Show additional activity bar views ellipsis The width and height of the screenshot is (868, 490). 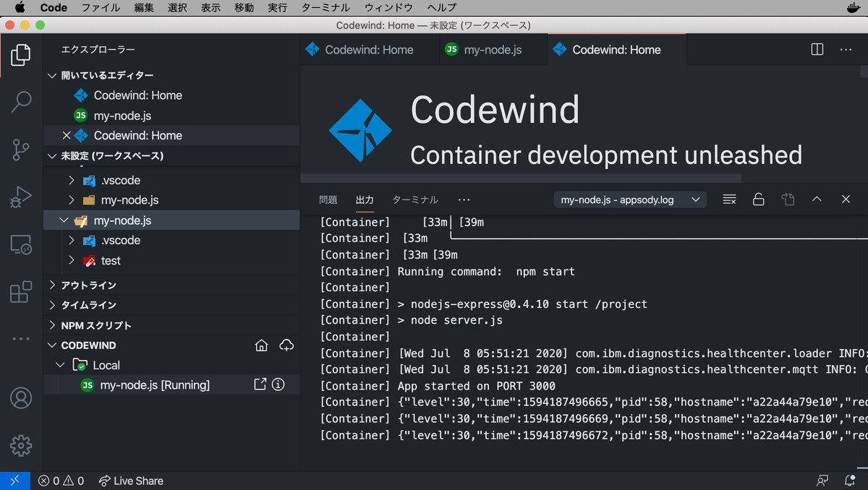pyautogui.click(x=21, y=338)
